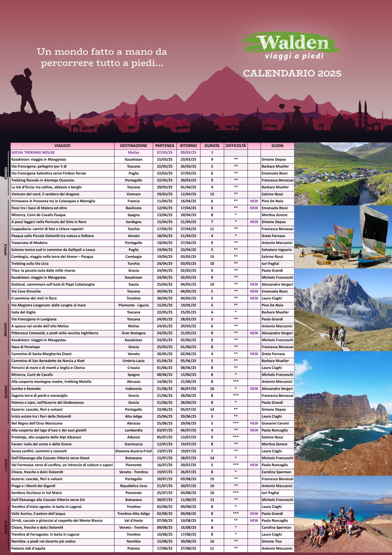Select the GUIDA column header
This screenshot has width=392, height=555.
tap(277, 146)
